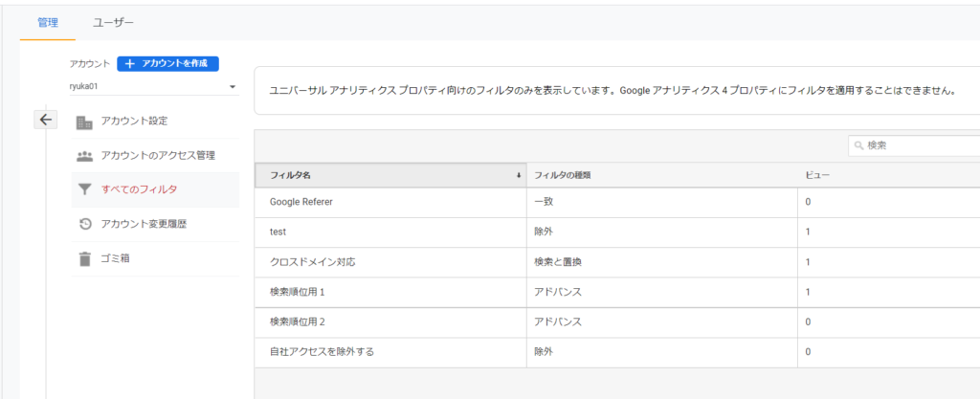Click the trash can icon
This screenshot has height=399, width=980.
coord(84,258)
